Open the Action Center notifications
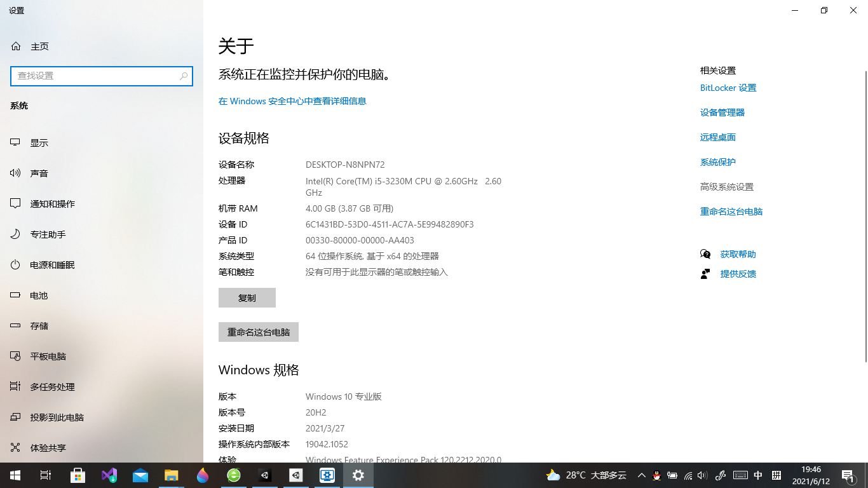 coord(848,475)
